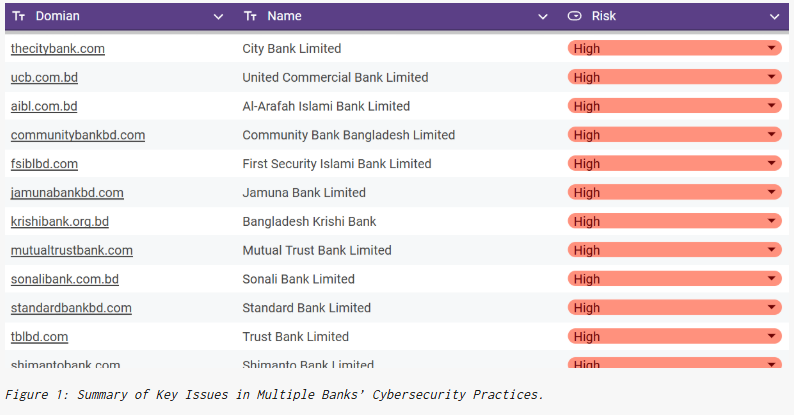This screenshot has width=794, height=415.
Task: Follow the aibl.com.bd domain link
Action: (x=44, y=106)
